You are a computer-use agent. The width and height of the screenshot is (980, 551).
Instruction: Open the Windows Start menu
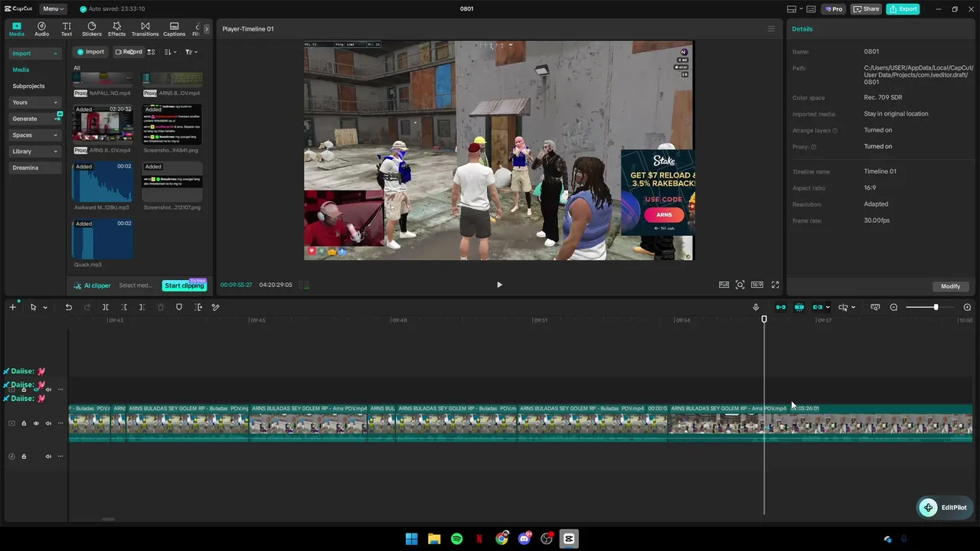click(411, 539)
